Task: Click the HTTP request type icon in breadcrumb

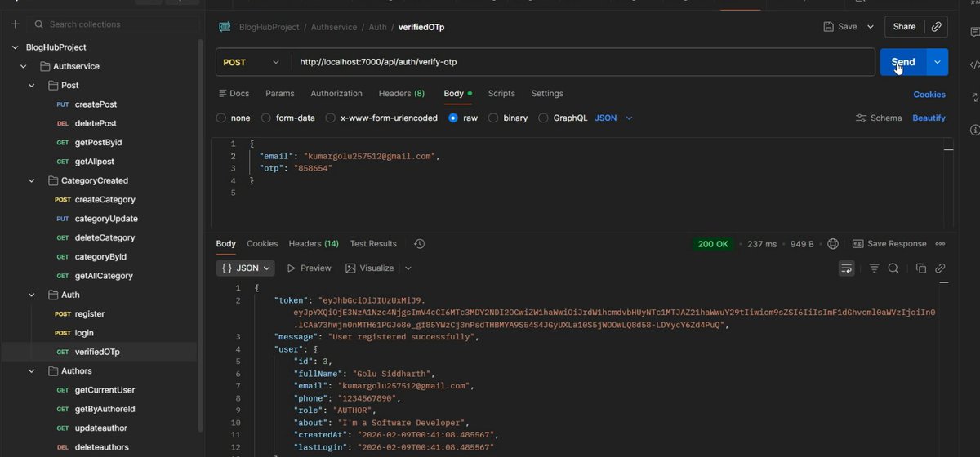Action: pos(225,27)
